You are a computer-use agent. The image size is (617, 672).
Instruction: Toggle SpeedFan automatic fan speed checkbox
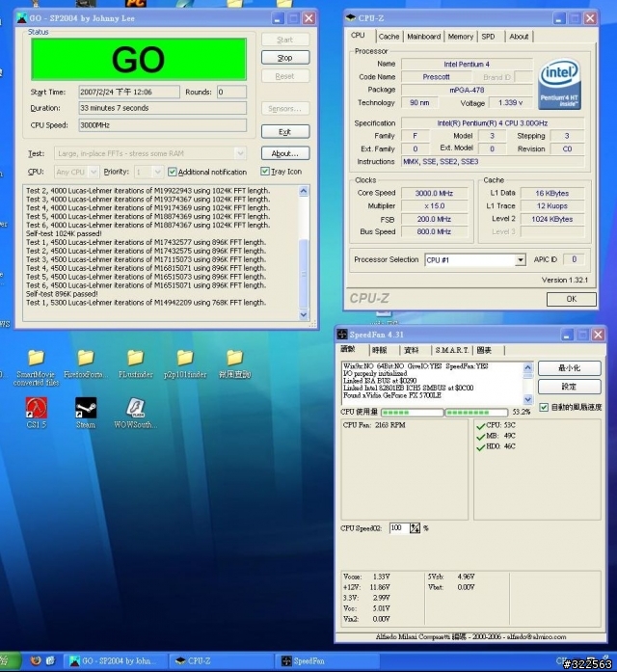tap(544, 407)
